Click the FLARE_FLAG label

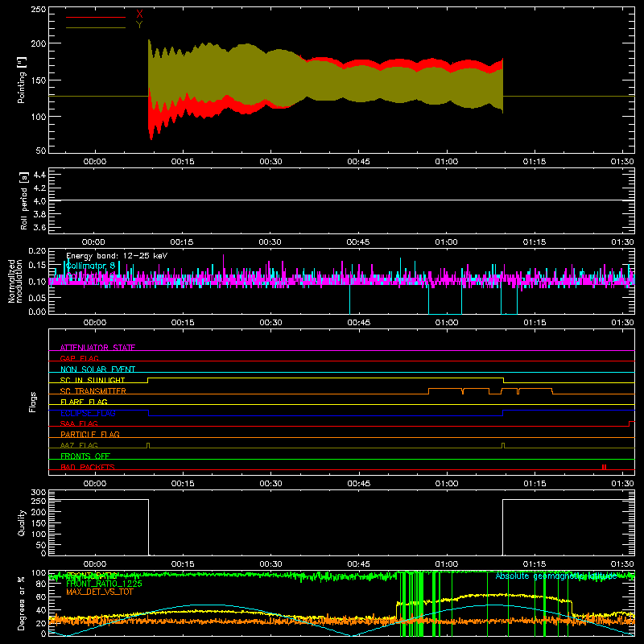click(x=84, y=402)
